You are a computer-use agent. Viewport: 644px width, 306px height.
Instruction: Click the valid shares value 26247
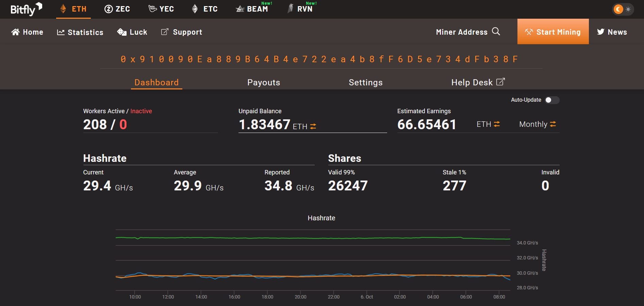click(348, 186)
